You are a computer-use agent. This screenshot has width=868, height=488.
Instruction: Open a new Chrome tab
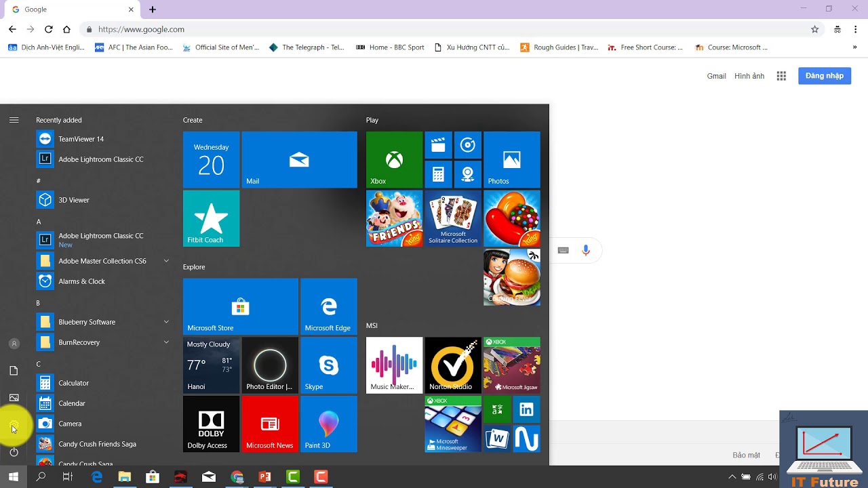pyautogui.click(x=153, y=9)
